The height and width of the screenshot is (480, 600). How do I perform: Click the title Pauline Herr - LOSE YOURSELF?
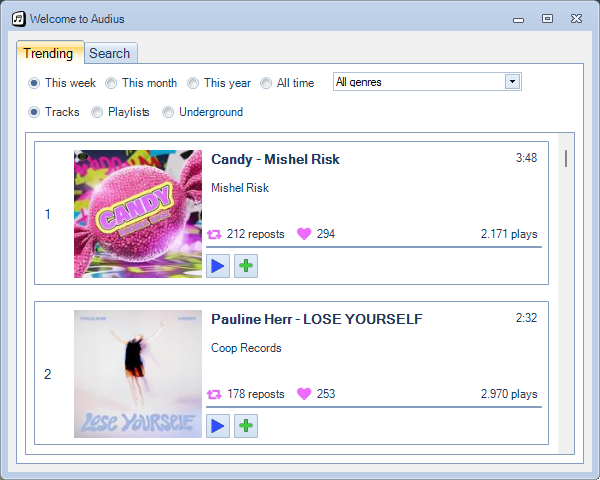click(317, 319)
